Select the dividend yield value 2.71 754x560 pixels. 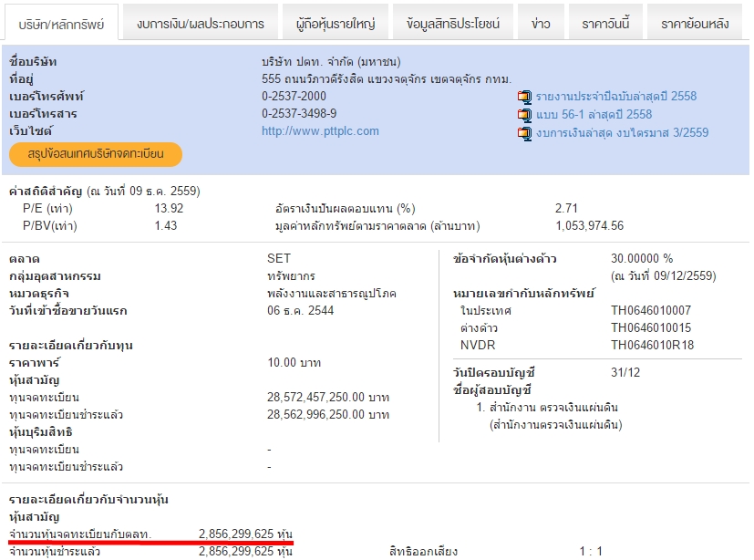pyautogui.click(x=566, y=208)
